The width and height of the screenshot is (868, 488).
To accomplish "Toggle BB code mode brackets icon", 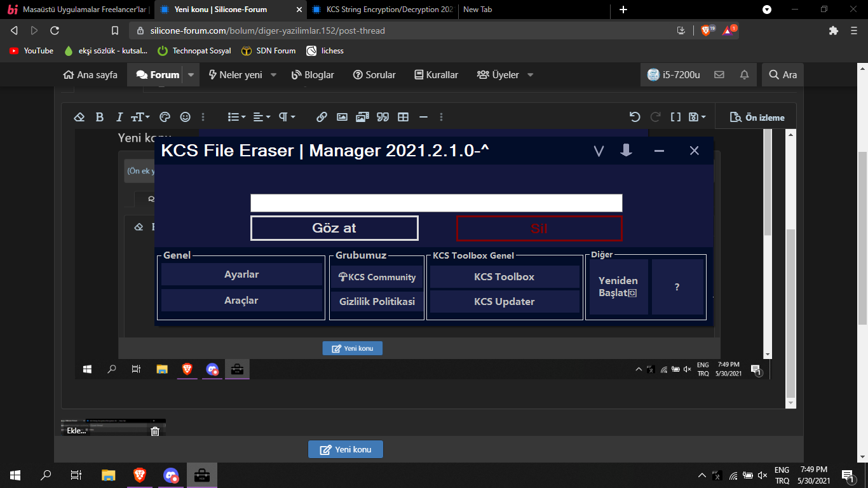I will coord(675,117).
